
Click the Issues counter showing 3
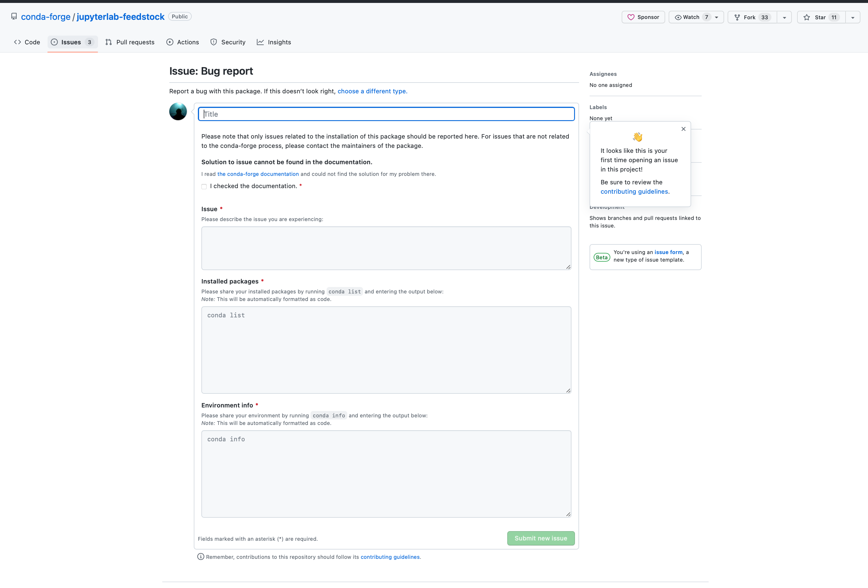(x=89, y=42)
